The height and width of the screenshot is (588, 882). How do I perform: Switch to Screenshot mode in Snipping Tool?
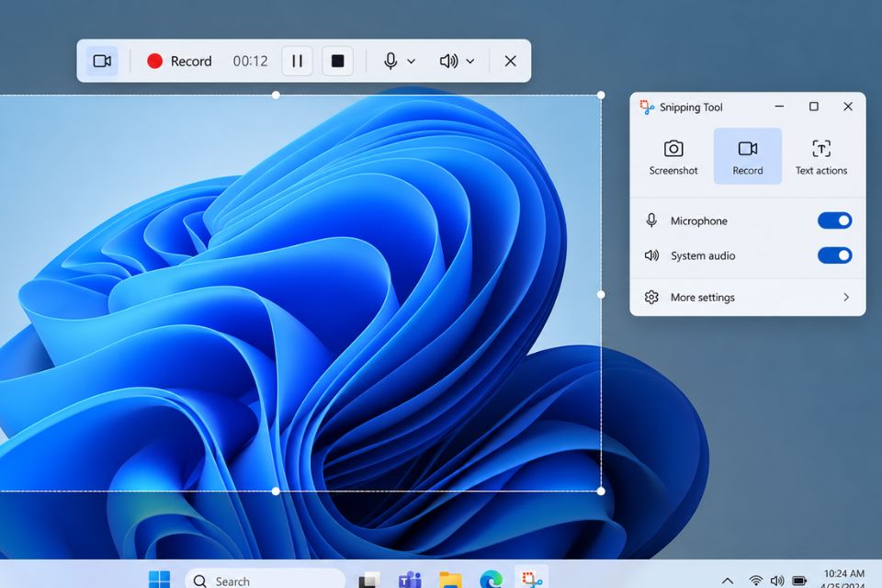673,156
